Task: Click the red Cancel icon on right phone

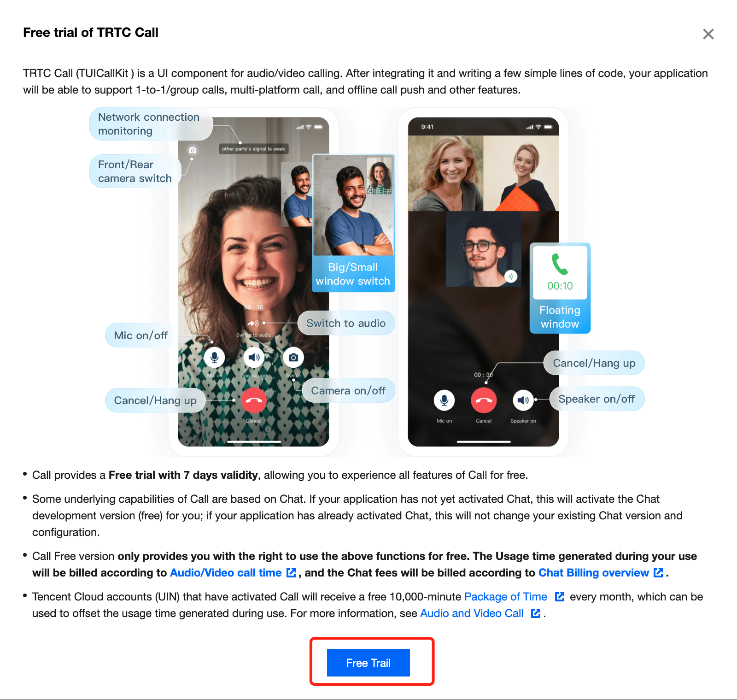Action: [x=484, y=400]
